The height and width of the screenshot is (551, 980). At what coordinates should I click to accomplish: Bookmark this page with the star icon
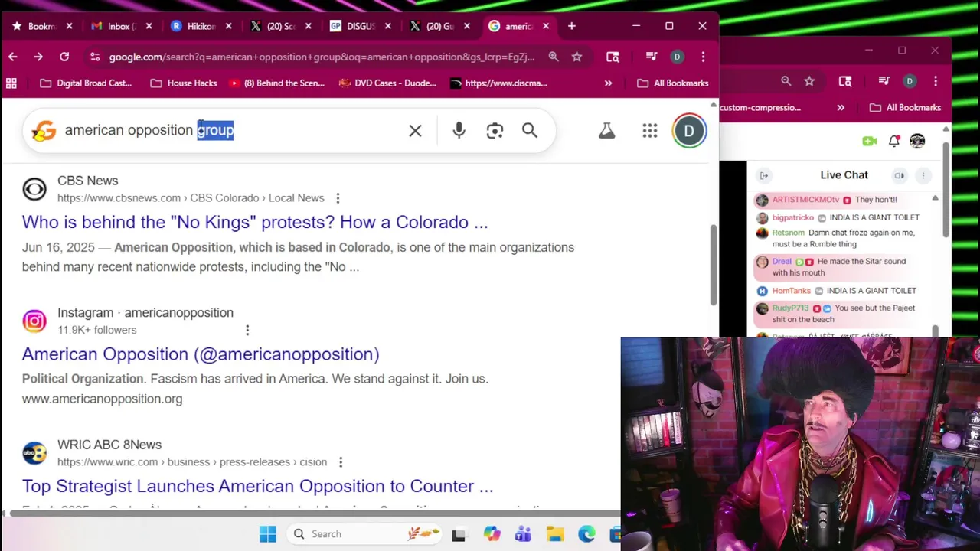click(577, 57)
